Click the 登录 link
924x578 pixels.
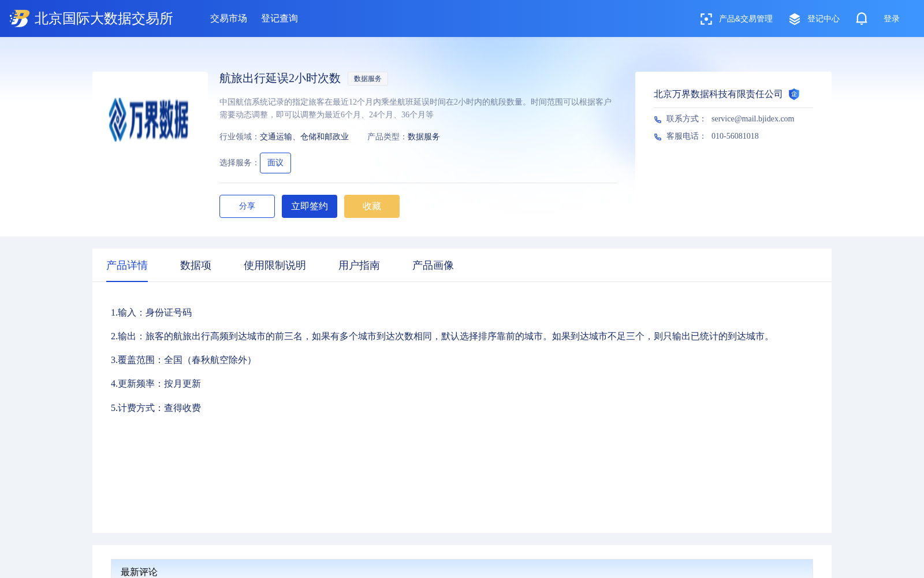pos(892,19)
